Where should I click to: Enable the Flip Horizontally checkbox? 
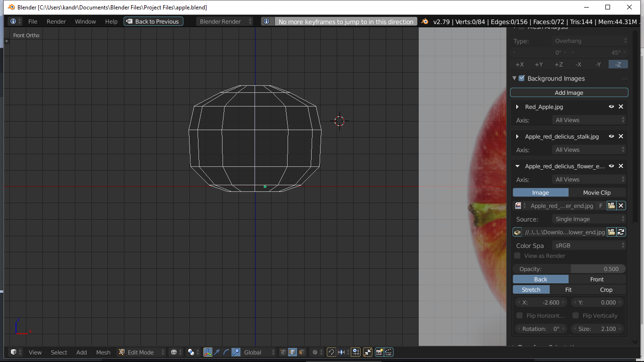[x=520, y=315]
